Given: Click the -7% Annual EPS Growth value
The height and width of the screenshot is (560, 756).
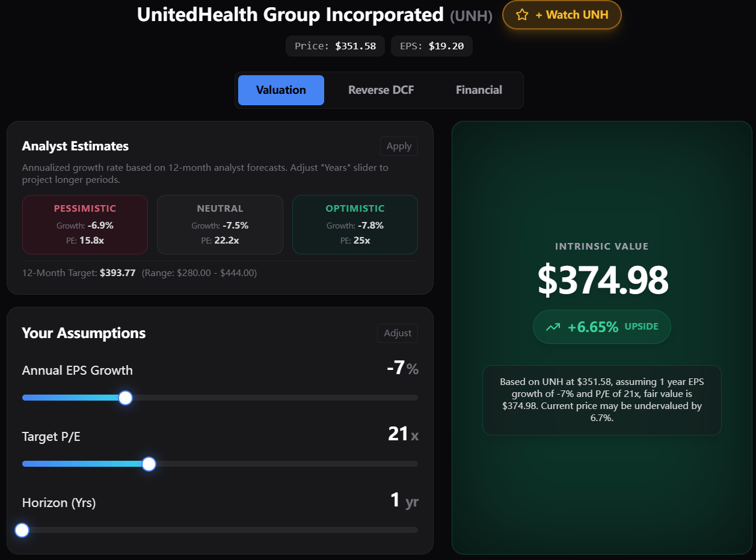Looking at the screenshot, I should pos(402,368).
